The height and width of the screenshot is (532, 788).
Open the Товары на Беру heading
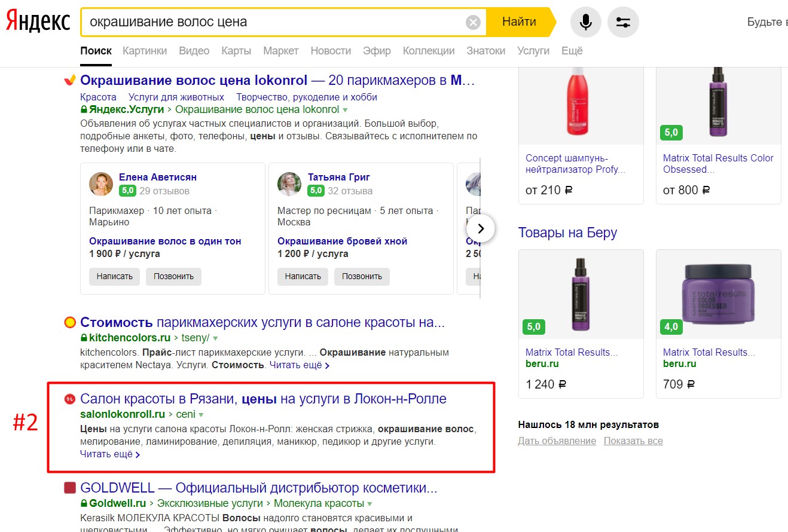(x=567, y=233)
